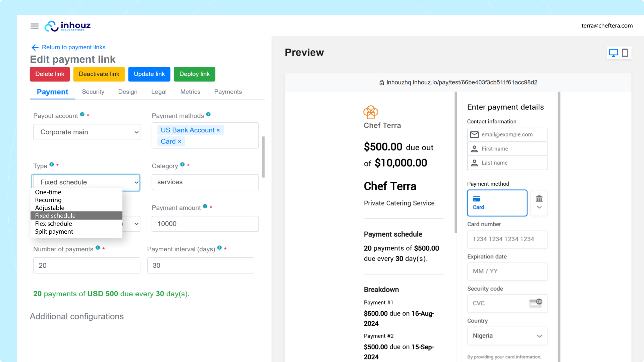Remove the Card payment method tag

(x=179, y=141)
